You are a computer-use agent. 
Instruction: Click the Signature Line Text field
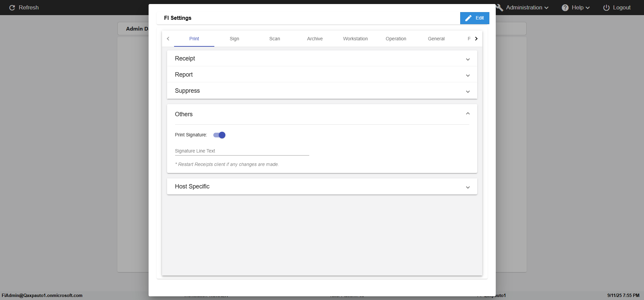coord(242,151)
